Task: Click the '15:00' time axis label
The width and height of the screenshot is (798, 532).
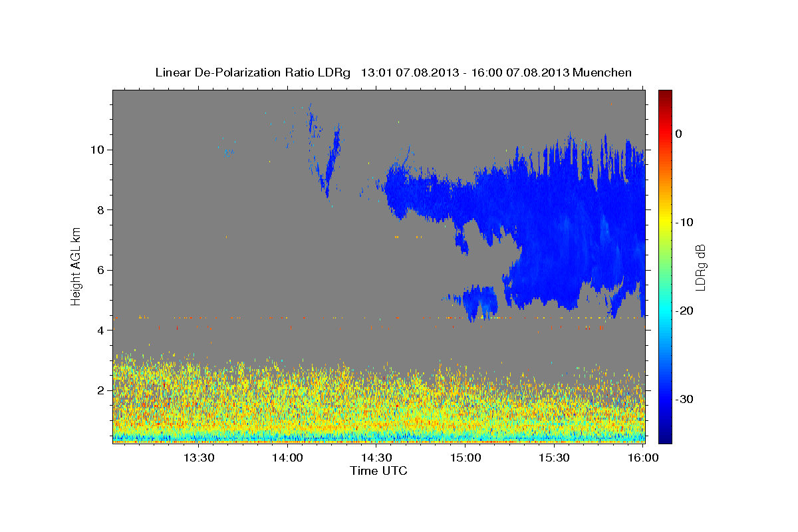Action: (465, 458)
